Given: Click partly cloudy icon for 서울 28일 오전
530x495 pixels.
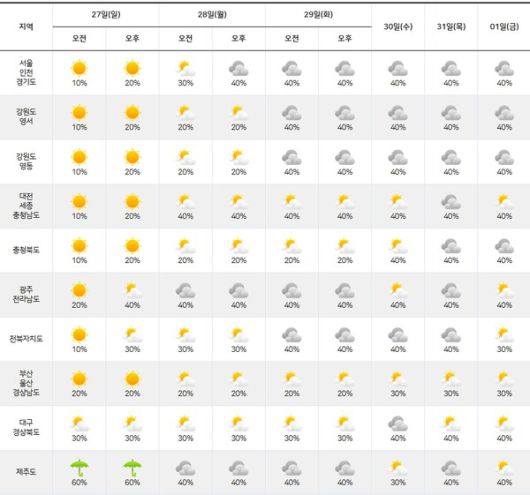Looking at the screenshot, I should [186, 69].
